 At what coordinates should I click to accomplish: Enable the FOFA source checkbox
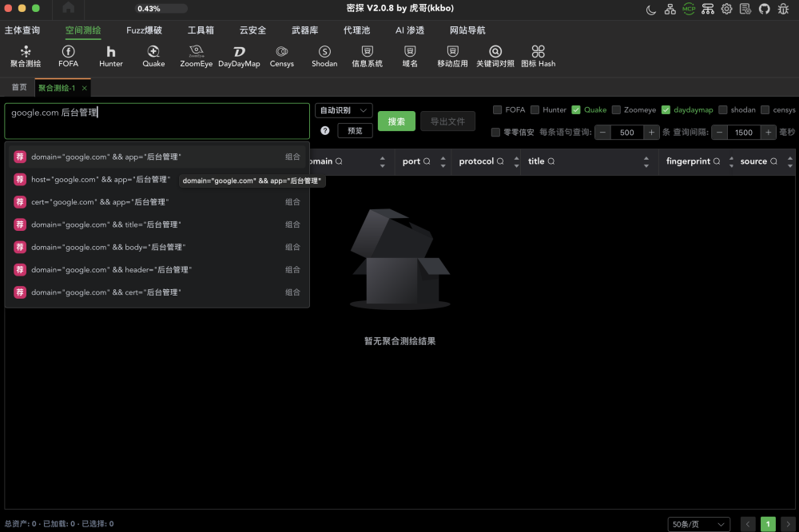click(x=497, y=109)
